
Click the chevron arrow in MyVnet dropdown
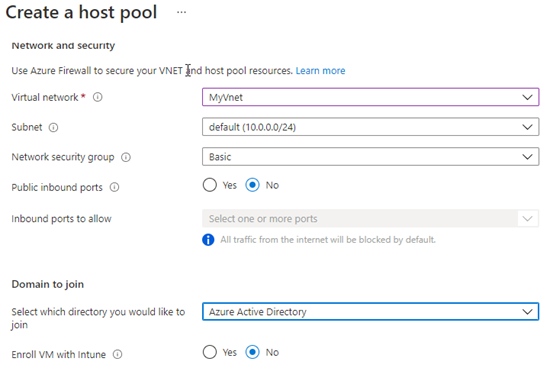pyautogui.click(x=527, y=97)
